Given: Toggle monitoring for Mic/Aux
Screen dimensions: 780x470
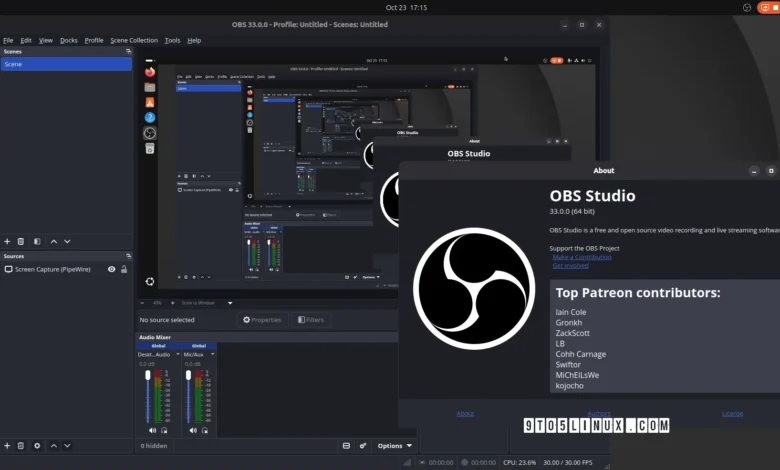Looking at the screenshot, I should click(x=204, y=430).
